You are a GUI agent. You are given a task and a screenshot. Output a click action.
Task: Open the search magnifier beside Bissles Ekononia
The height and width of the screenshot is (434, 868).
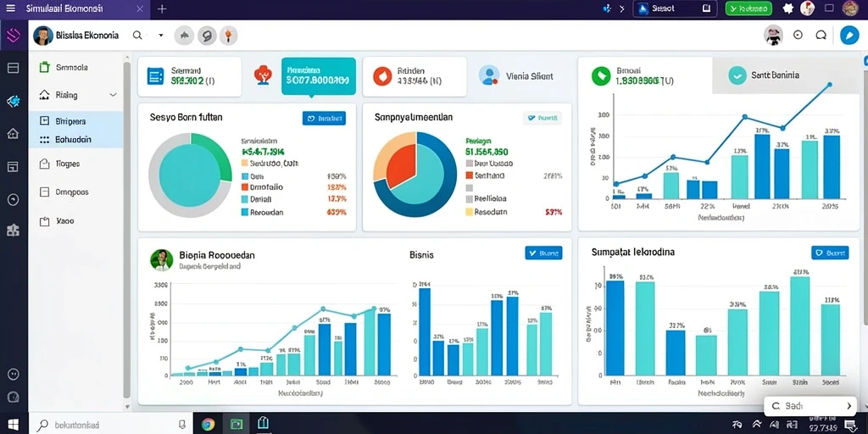pos(137,35)
